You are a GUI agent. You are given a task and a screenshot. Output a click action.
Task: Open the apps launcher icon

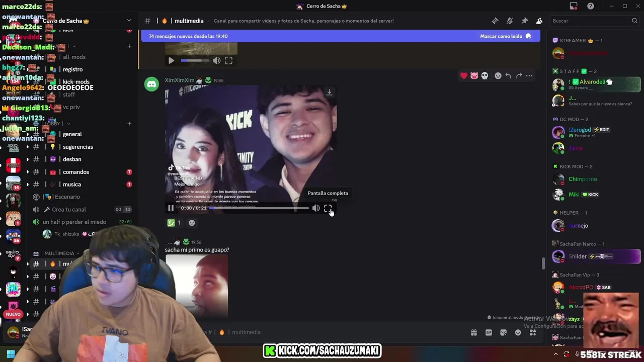coord(533,332)
